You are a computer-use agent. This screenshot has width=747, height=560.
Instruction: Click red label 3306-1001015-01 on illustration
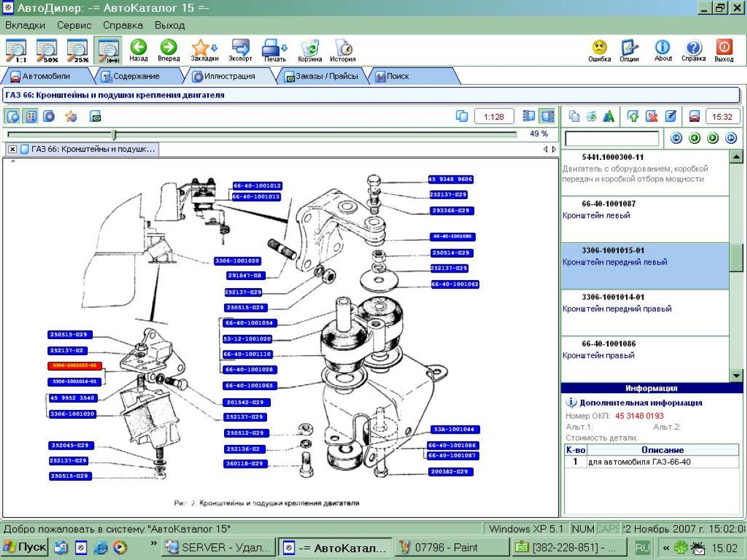tap(73, 365)
